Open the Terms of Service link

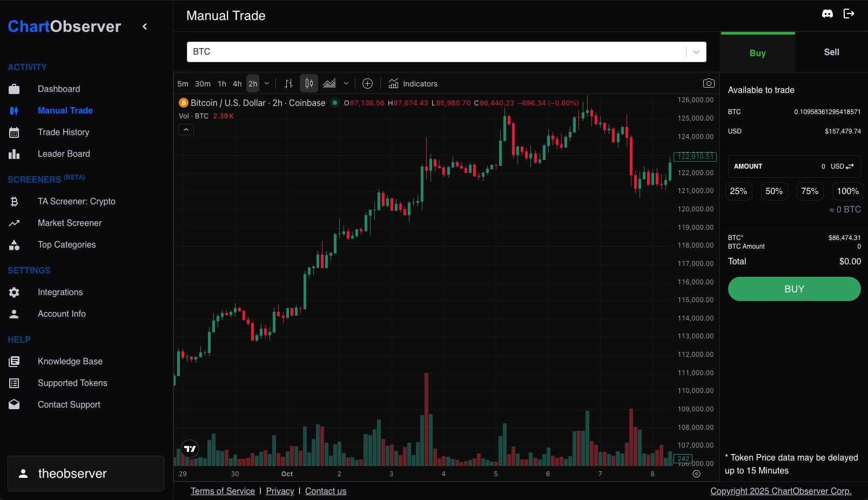223,491
